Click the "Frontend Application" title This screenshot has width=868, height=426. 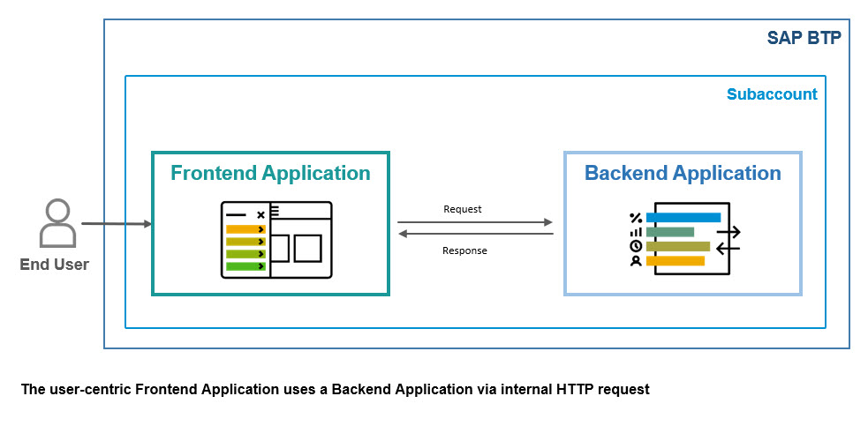coord(270,173)
